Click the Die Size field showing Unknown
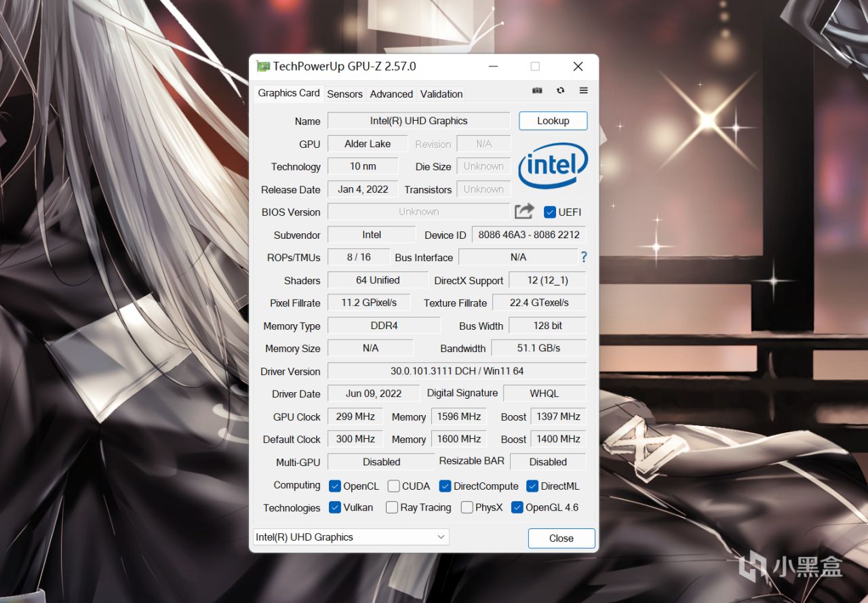The width and height of the screenshot is (868, 603). coord(484,166)
